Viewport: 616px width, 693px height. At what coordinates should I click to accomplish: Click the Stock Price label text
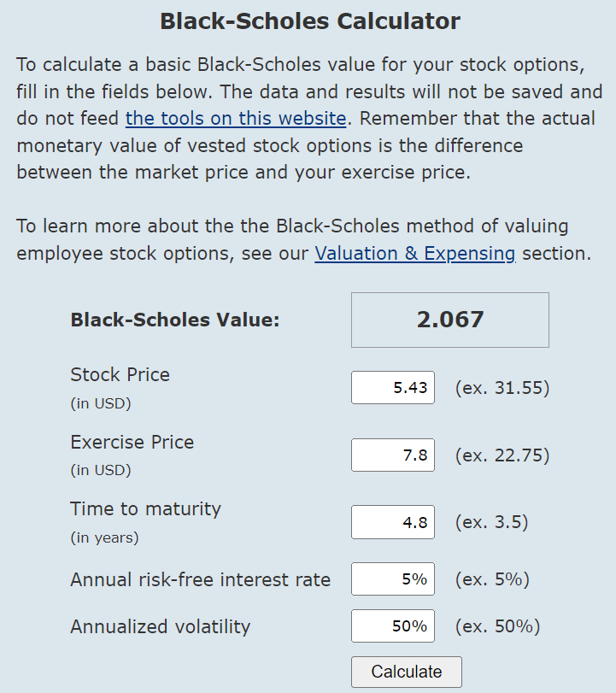120,375
